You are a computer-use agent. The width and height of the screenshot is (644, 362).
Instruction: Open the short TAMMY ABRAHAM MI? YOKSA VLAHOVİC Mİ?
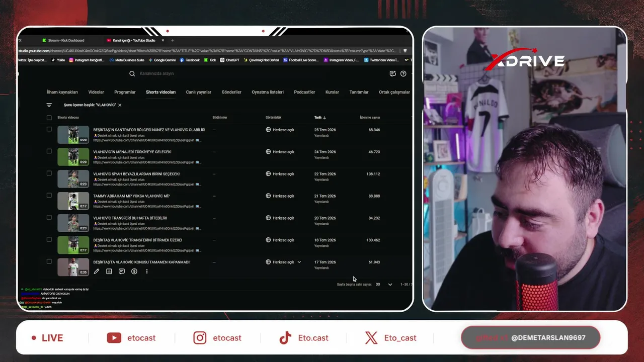pyautogui.click(x=131, y=196)
